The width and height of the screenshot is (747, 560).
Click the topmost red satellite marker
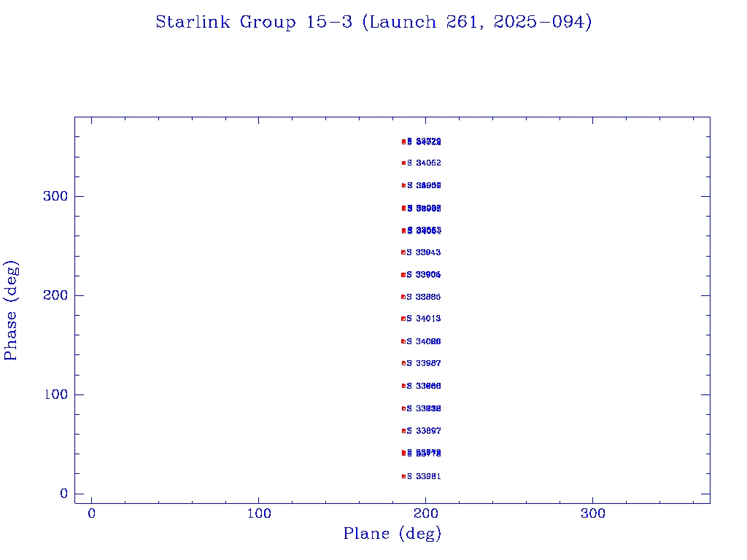(403, 141)
